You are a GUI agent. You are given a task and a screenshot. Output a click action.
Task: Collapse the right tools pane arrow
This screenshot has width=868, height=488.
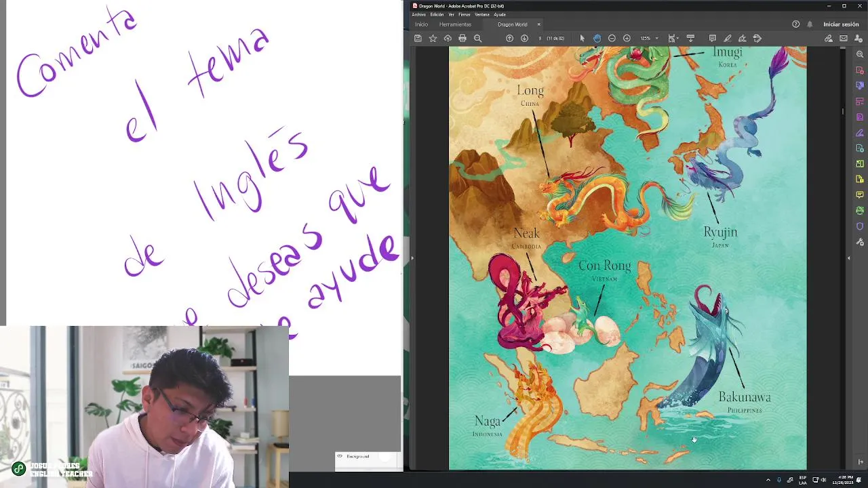(x=848, y=258)
